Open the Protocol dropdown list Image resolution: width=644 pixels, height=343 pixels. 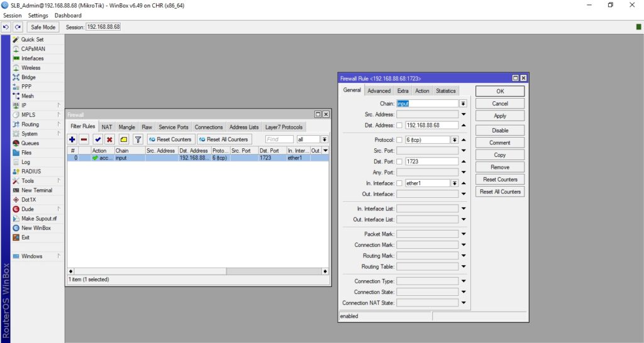tap(455, 140)
